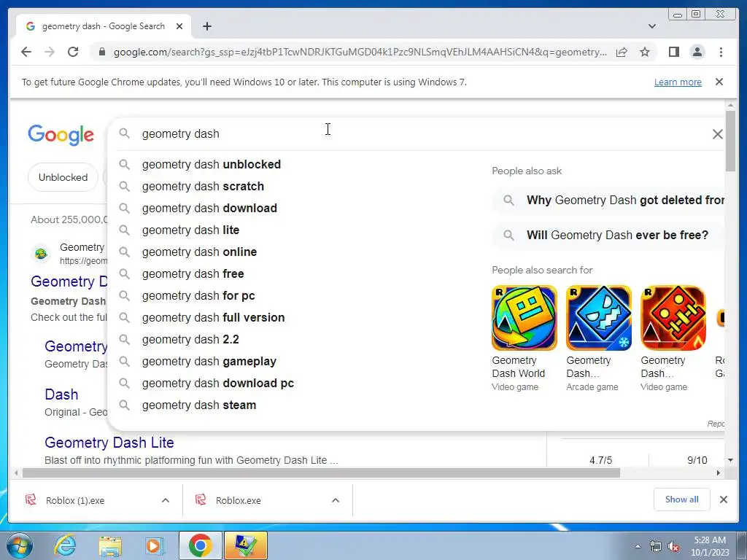Dismiss the Chrome update notification bar
The width and height of the screenshot is (747, 560).
point(719,82)
